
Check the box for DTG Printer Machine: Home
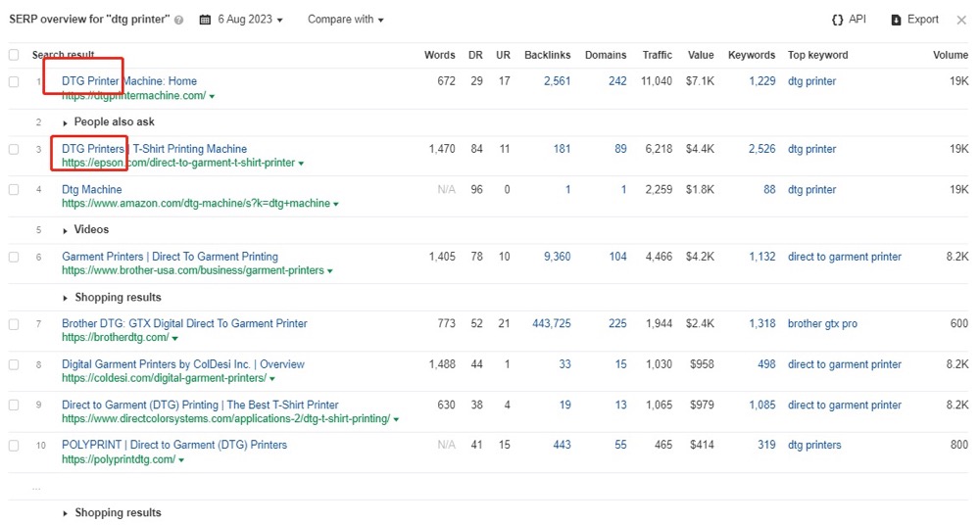pyautogui.click(x=14, y=82)
